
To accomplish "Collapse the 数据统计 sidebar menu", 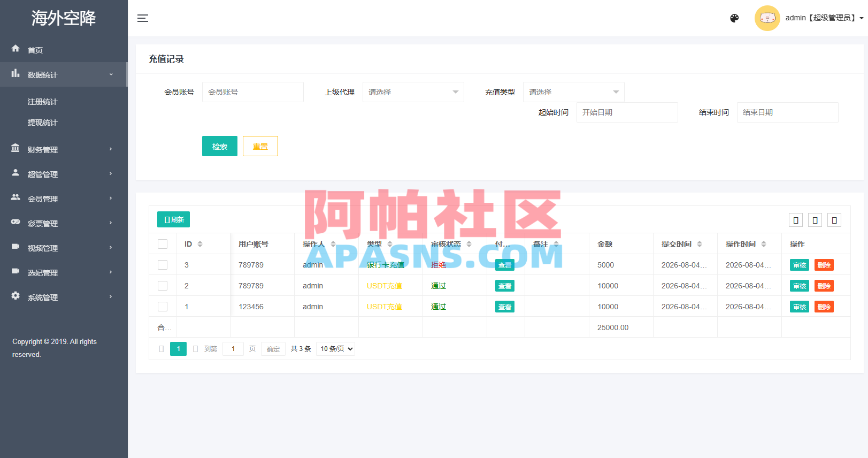I will click(64, 74).
